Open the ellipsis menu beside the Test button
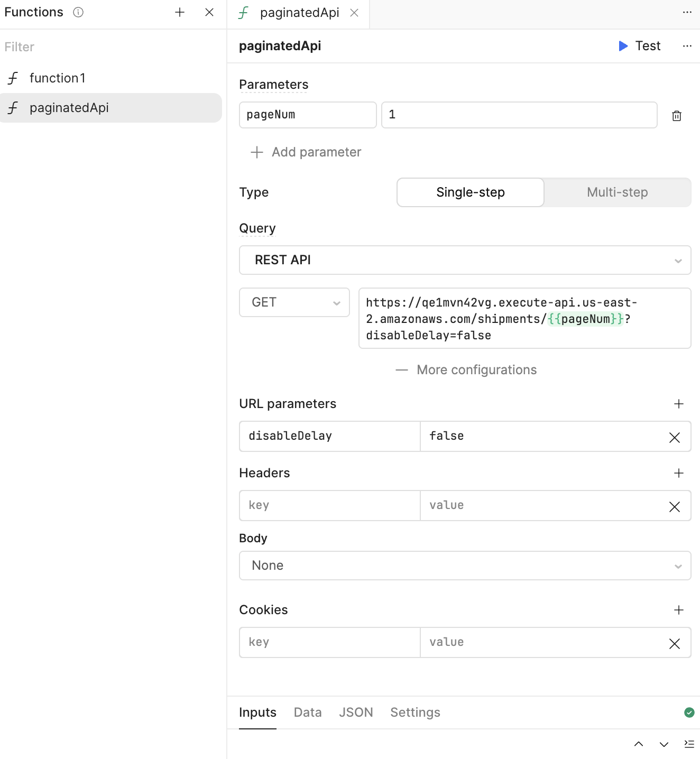 coord(687,46)
